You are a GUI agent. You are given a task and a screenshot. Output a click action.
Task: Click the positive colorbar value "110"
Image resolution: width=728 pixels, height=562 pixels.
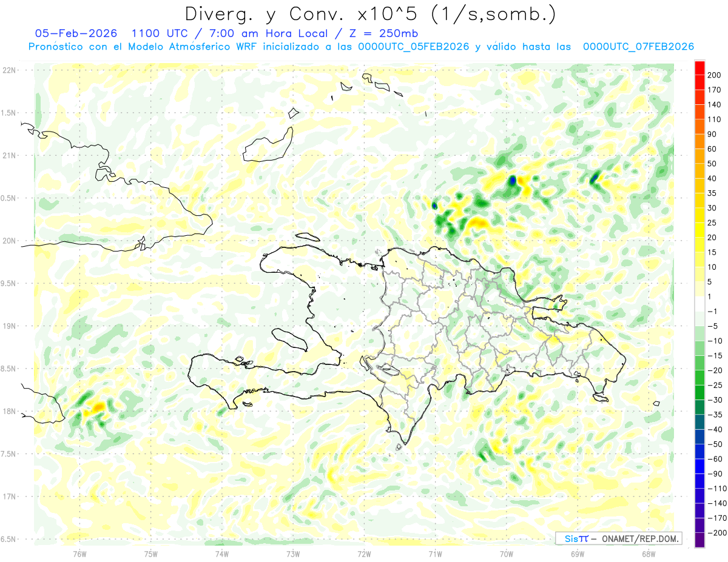[715, 119]
